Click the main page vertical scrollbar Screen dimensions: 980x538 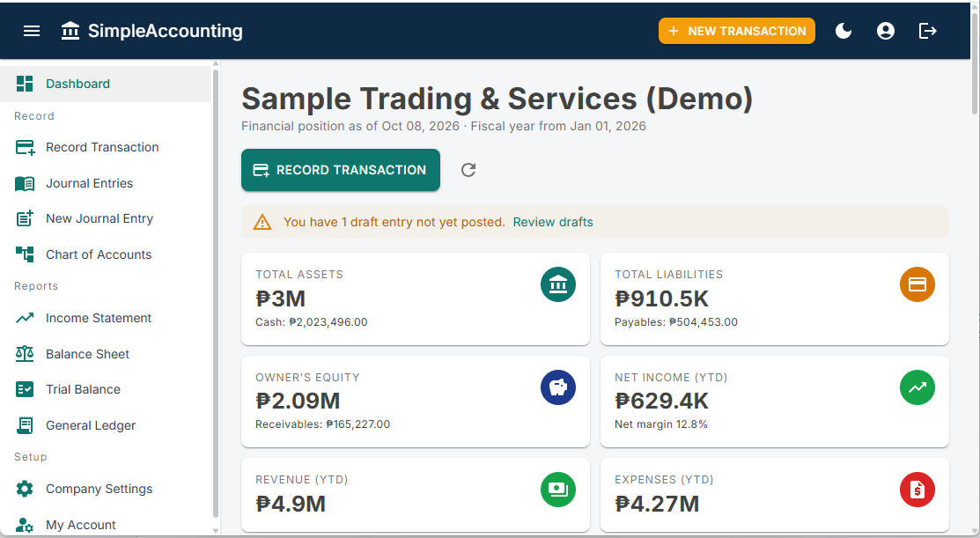pos(975,63)
